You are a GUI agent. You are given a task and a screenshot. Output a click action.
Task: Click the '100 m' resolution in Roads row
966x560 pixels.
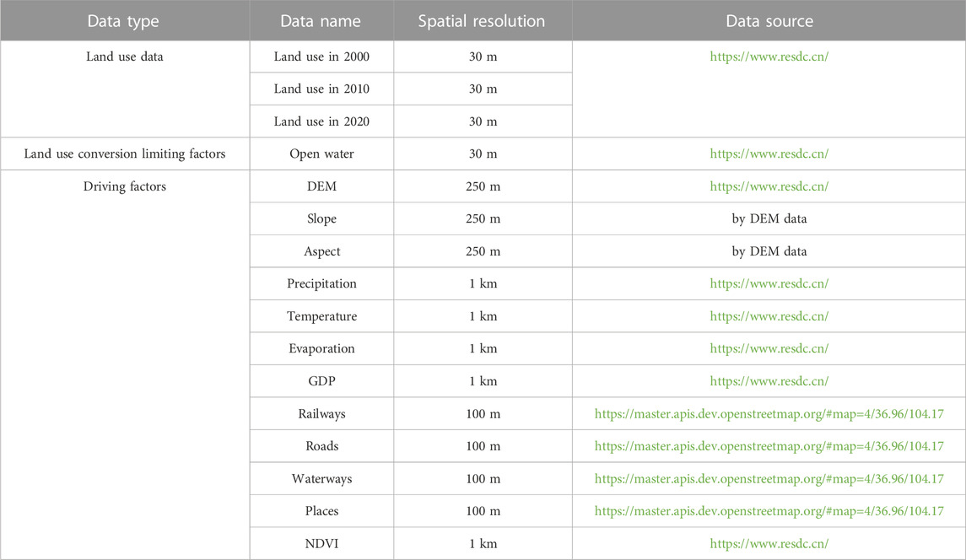[483, 446]
